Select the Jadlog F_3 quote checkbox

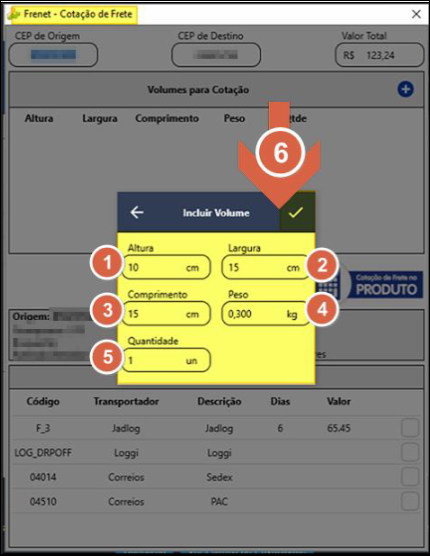[410, 428]
